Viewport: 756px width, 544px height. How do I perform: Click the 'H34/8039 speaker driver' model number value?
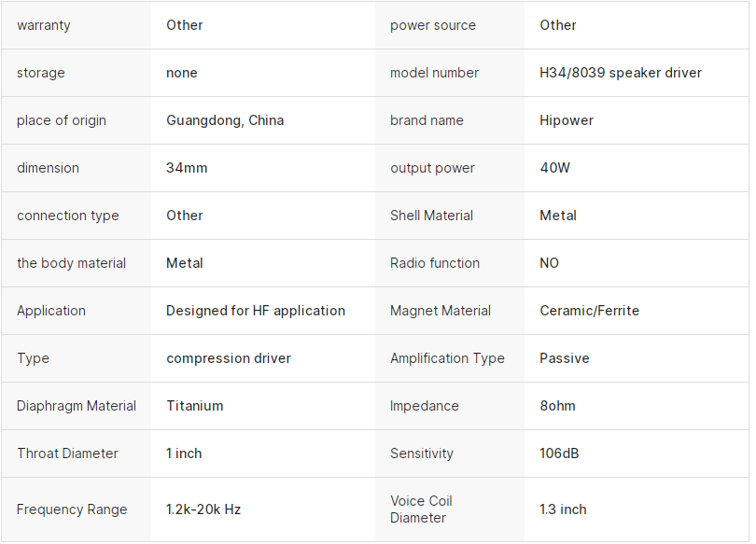621,73
